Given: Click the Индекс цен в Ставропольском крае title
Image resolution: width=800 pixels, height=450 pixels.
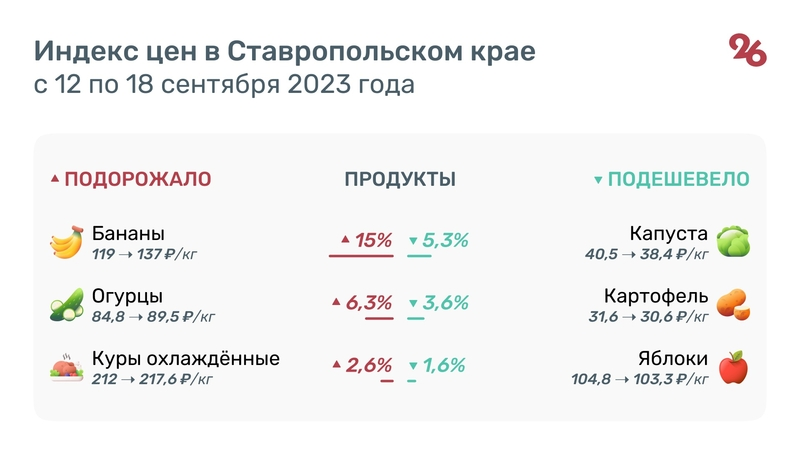Looking at the screenshot, I should pyautogui.click(x=285, y=51).
